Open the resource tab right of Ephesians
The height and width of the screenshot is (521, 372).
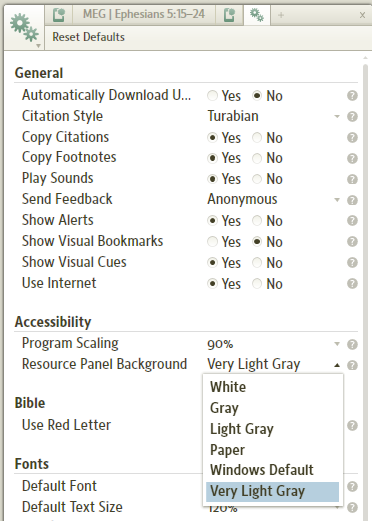click(x=229, y=15)
